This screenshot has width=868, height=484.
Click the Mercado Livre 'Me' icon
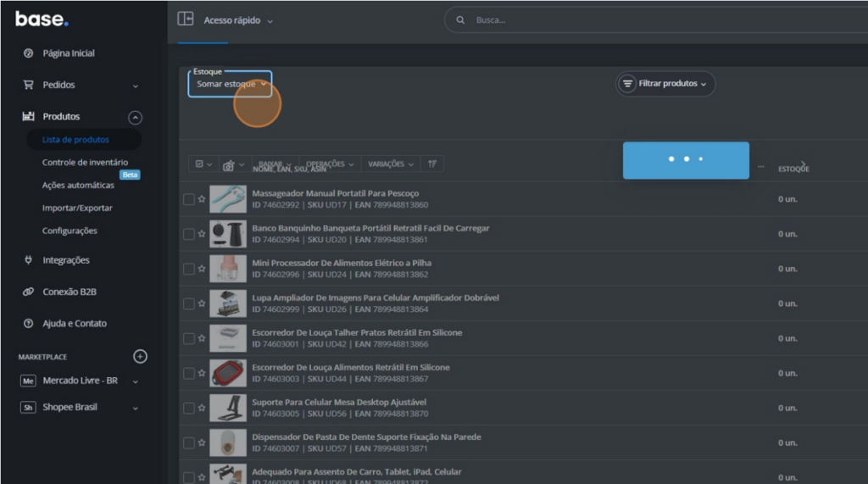click(x=28, y=381)
